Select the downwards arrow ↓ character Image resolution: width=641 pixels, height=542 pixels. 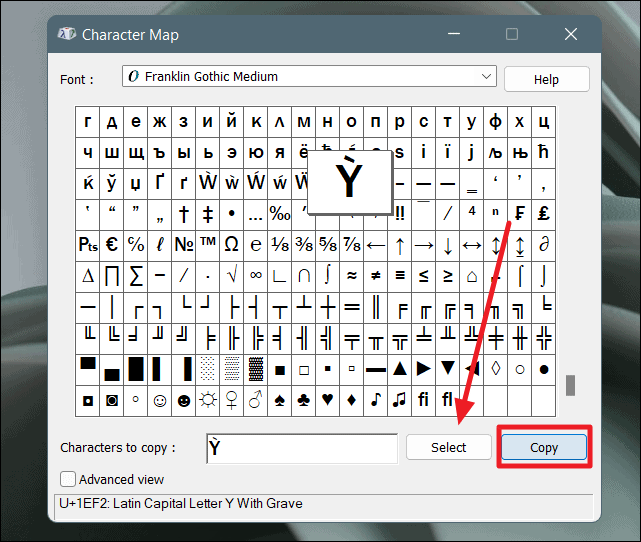(448, 245)
